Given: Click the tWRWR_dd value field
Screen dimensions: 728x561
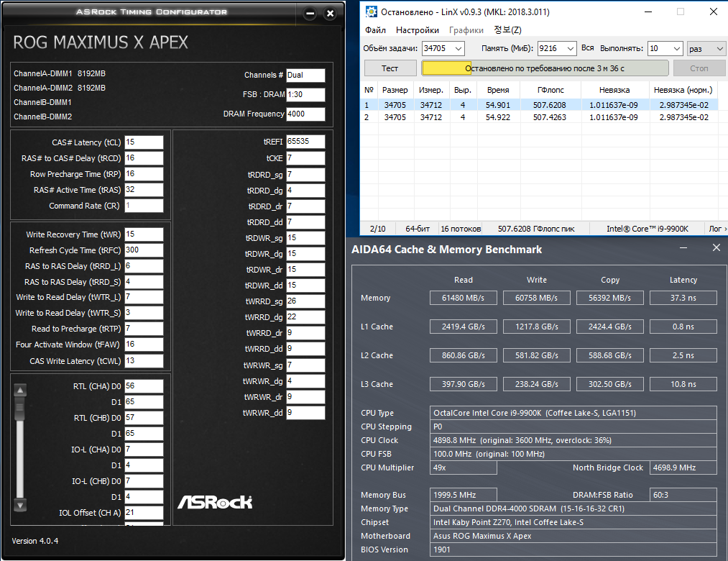Looking at the screenshot, I should 305,412.
